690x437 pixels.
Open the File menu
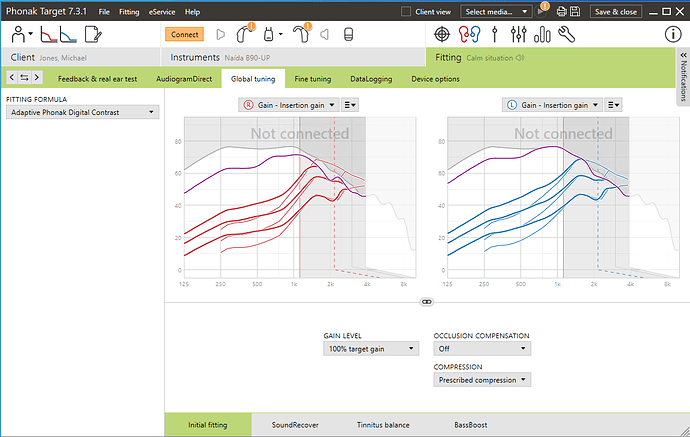(x=104, y=12)
